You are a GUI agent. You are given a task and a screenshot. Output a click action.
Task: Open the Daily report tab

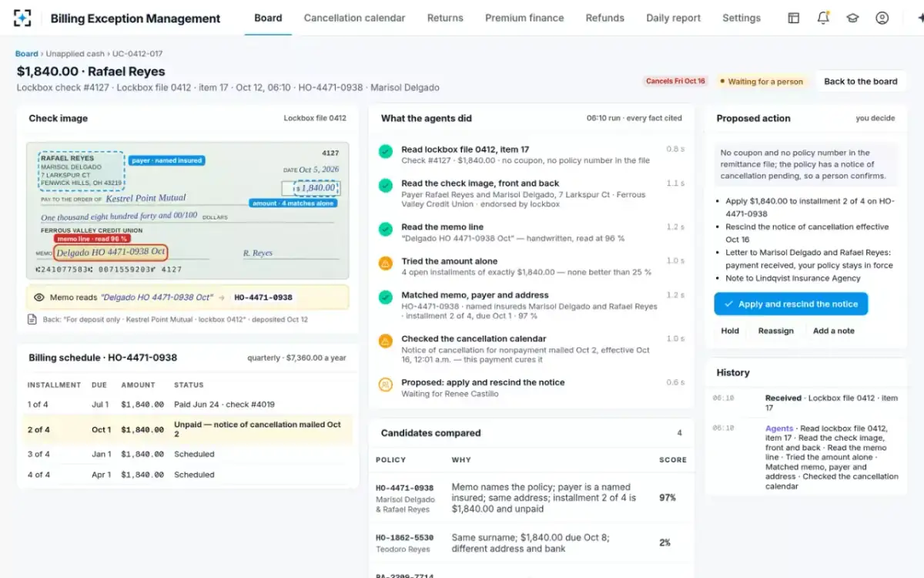pyautogui.click(x=674, y=18)
